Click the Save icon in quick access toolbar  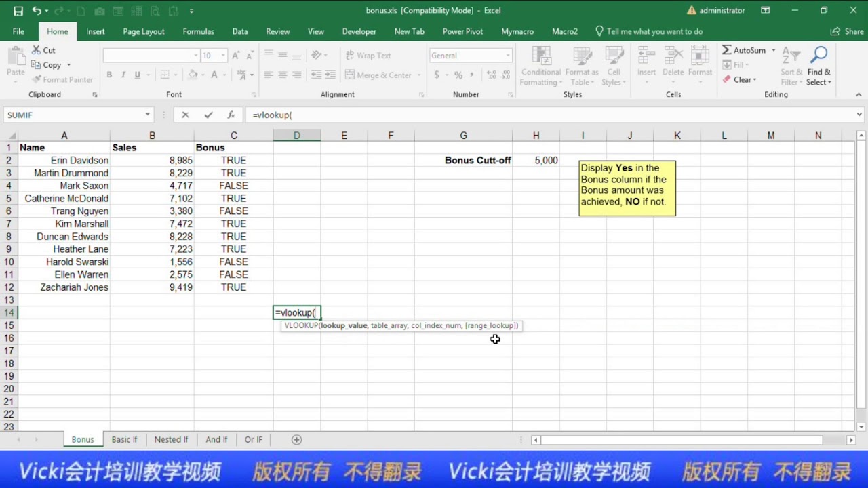coord(18,11)
